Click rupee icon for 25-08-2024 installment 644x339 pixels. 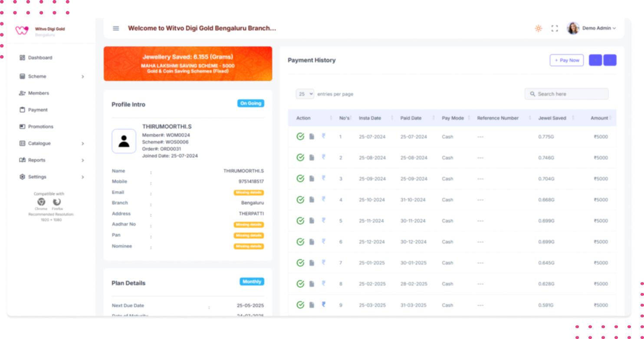pos(323,157)
